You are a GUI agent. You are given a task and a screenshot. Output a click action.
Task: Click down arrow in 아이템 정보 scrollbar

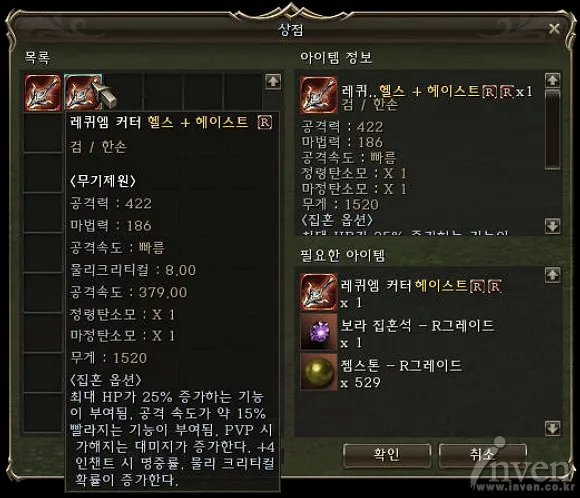click(x=553, y=226)
